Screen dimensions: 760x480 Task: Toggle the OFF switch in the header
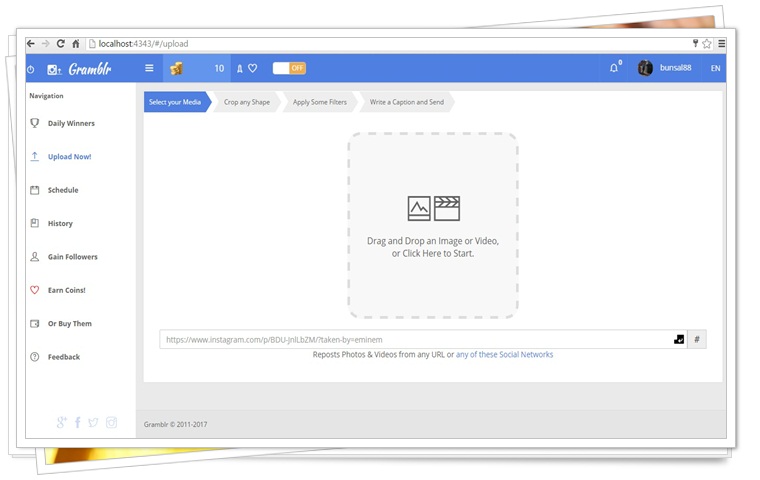(x=289, y=68)
